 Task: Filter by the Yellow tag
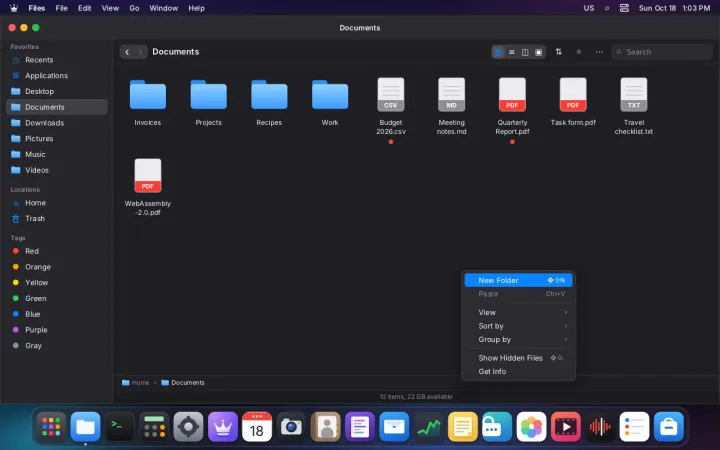[57, 282]
